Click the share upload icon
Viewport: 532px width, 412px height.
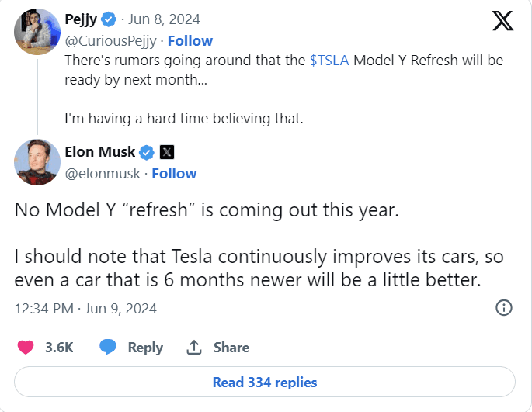[x=194, y=347]
